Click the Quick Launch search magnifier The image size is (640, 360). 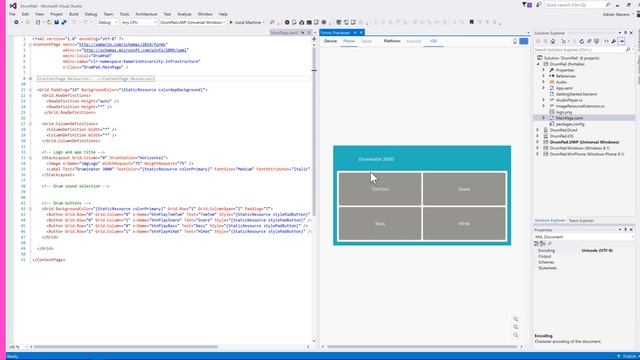pos(608,5)
